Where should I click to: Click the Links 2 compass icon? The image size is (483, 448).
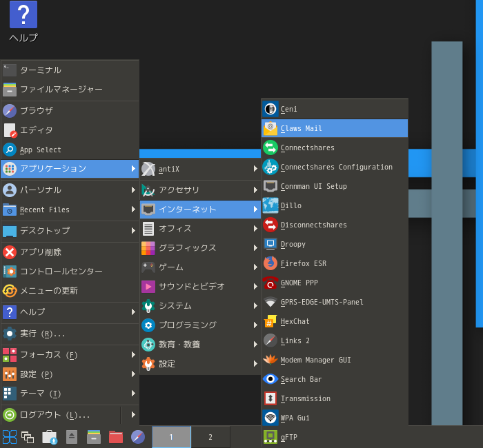[270, 340]
